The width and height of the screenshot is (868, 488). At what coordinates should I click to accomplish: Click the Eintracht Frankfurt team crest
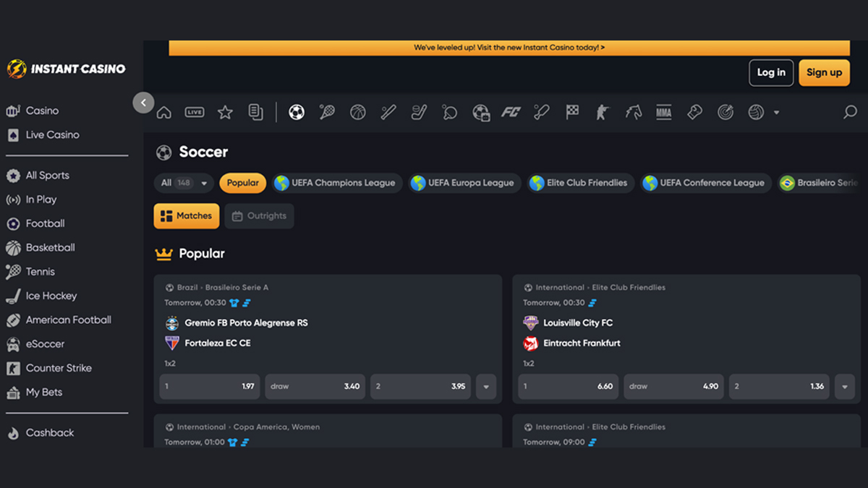click(531, 343)
